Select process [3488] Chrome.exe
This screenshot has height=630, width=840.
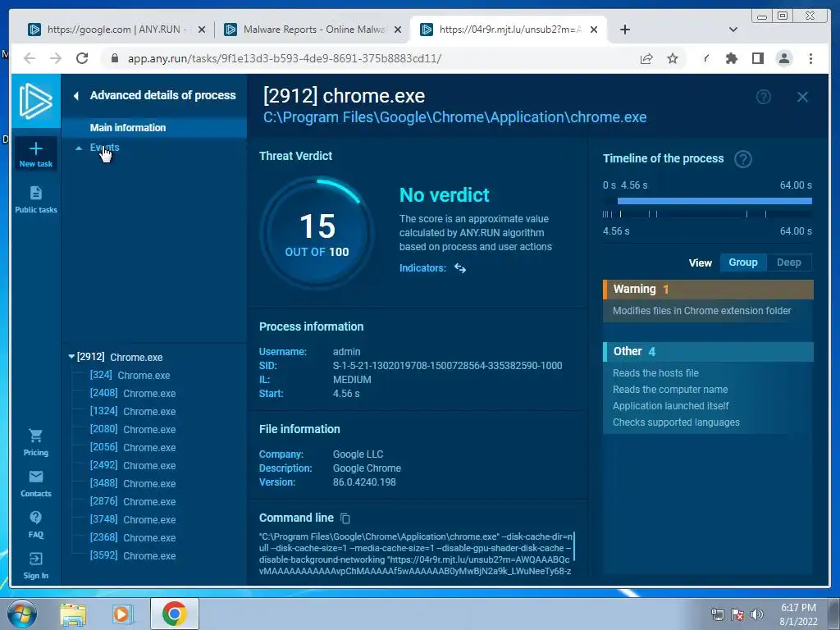pos(133,483)
